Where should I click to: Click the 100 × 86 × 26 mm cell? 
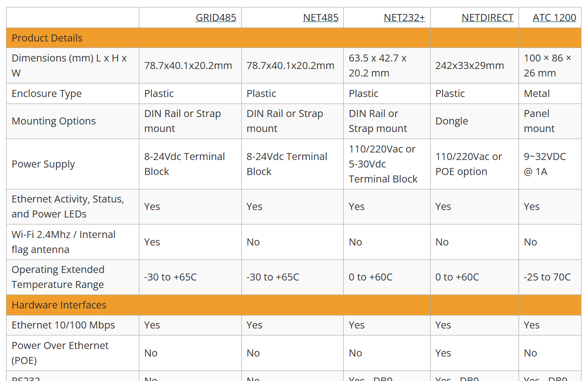(550, 65)
